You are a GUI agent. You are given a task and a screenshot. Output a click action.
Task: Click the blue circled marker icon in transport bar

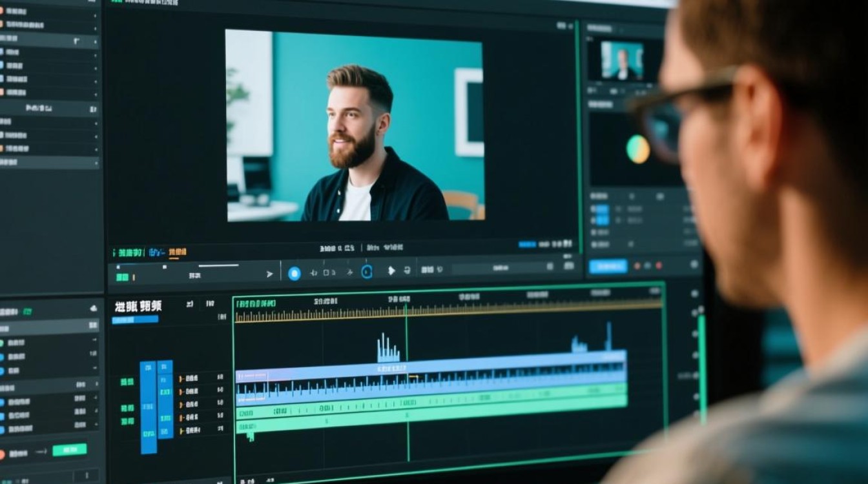pos(367,272)
